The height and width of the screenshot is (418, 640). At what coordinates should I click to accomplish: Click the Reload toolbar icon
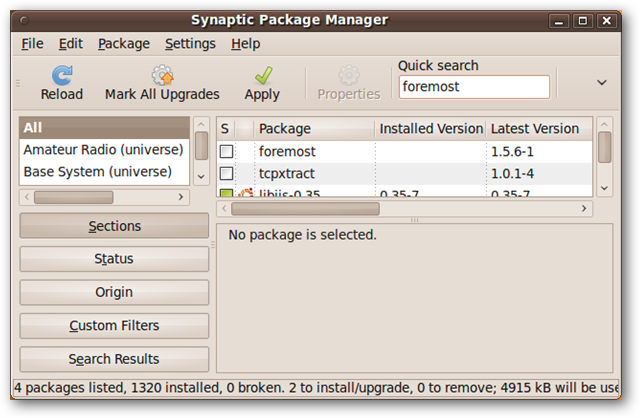tap(62, 75)
